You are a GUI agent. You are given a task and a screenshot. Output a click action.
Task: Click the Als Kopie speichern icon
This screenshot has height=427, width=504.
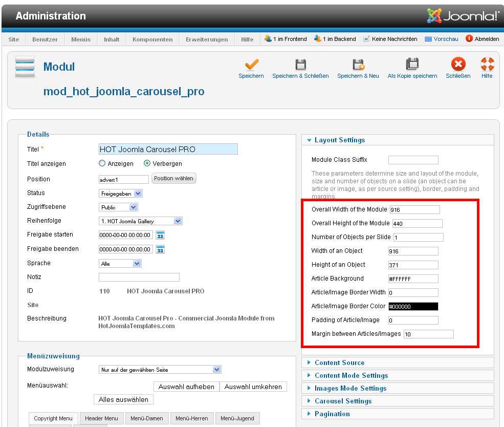[x=412, y=63]
